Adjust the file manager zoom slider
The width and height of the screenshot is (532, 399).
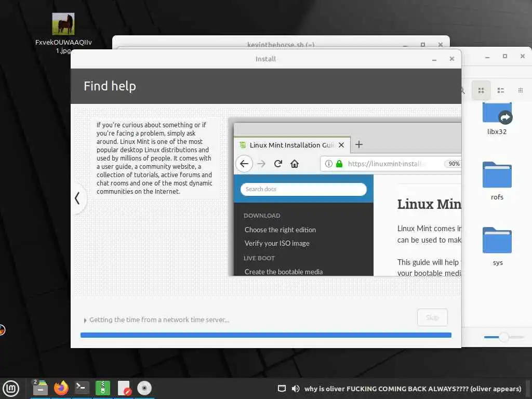(x=504, y=337)
